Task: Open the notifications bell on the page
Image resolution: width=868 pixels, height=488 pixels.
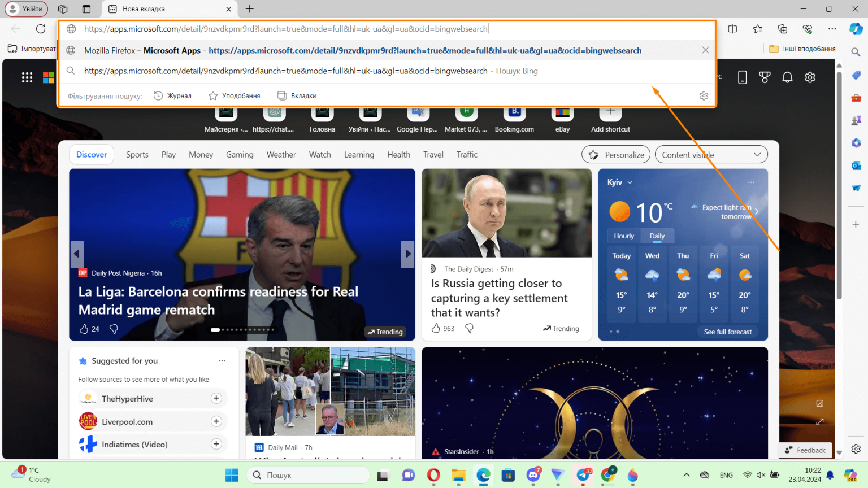Action: point(787,77)
